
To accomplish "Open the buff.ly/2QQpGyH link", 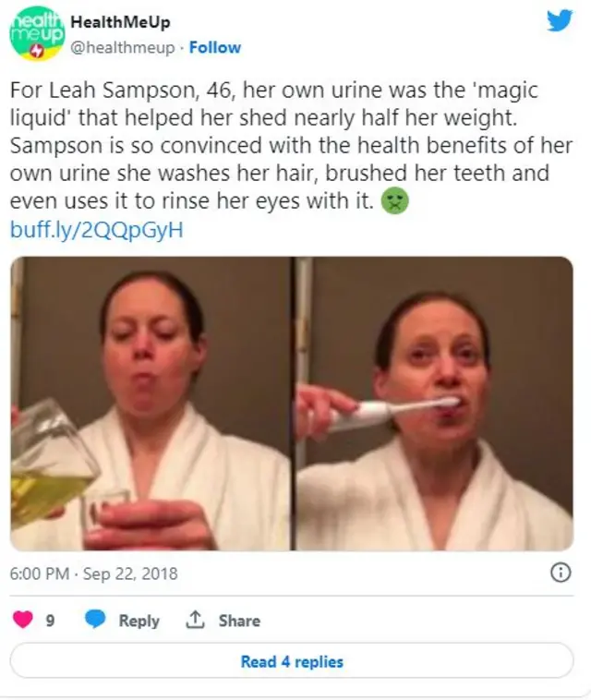I will click(96, 230).
